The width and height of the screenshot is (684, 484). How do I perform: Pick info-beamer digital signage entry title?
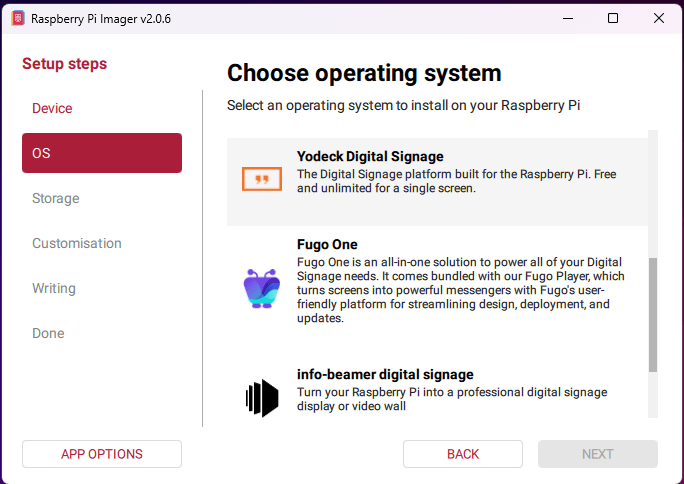coord(385,375)
